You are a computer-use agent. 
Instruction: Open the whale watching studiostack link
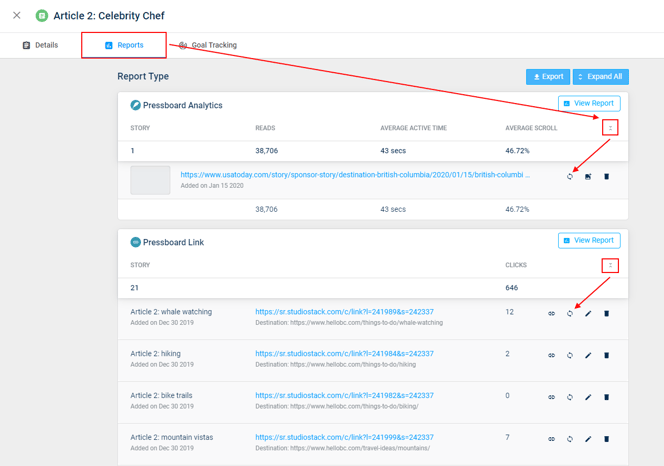coord(344,312)
